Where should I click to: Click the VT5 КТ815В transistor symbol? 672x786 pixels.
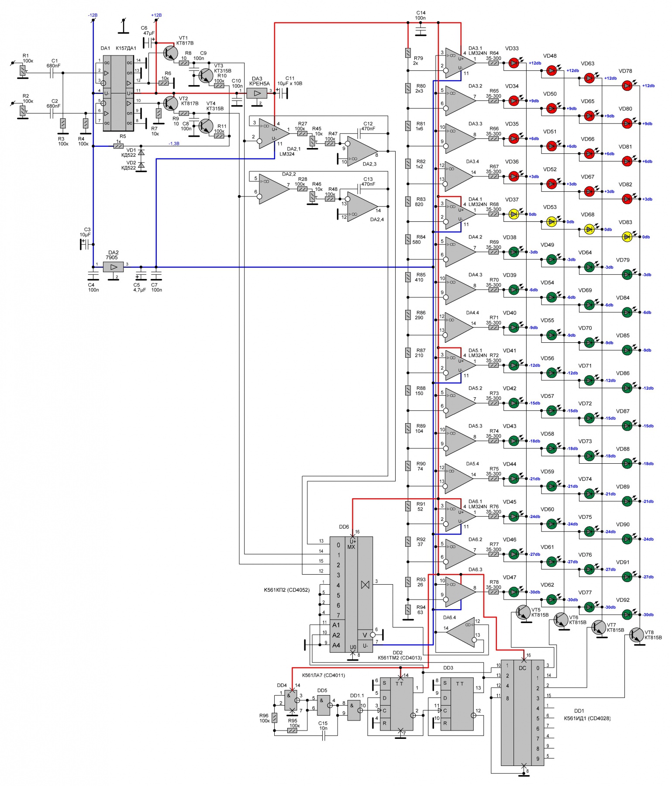click(x=523, y=613)
